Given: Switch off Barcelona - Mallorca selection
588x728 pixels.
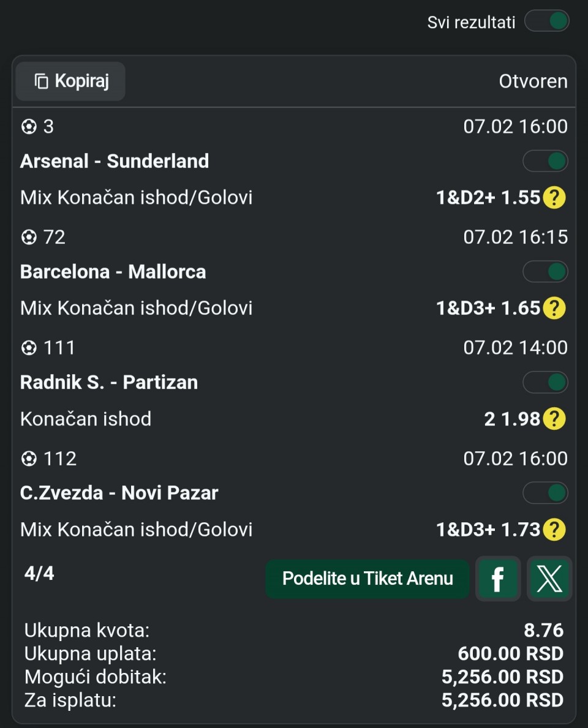Looking at the screenshot, I should point(545,272).
